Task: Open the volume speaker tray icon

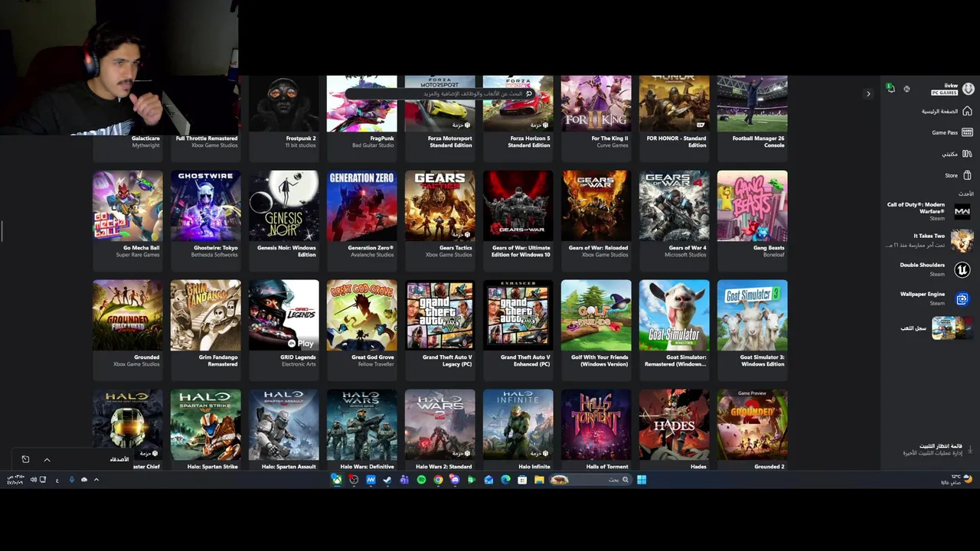Action: [x=33, y=480]
